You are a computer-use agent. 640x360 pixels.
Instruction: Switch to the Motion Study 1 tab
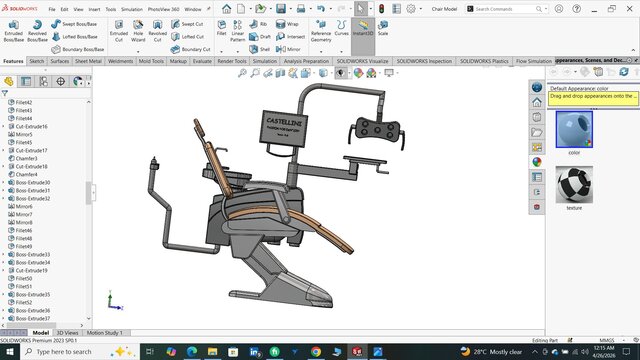(105, 333)
